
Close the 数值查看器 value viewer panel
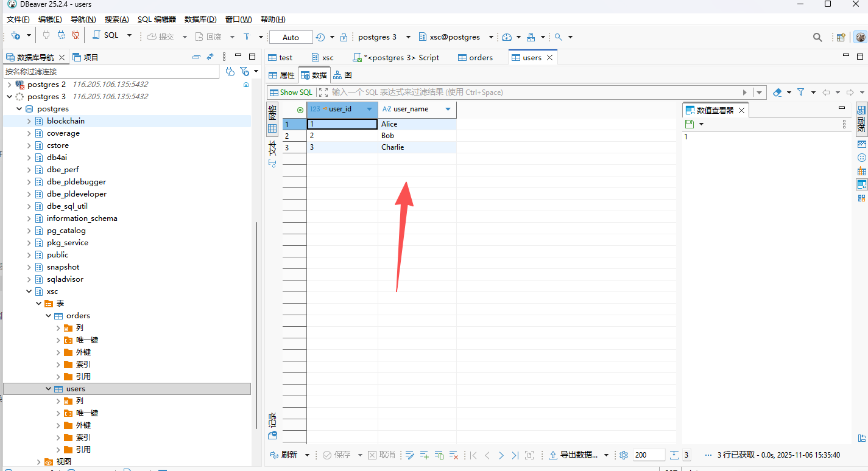(x=741, y=111)
